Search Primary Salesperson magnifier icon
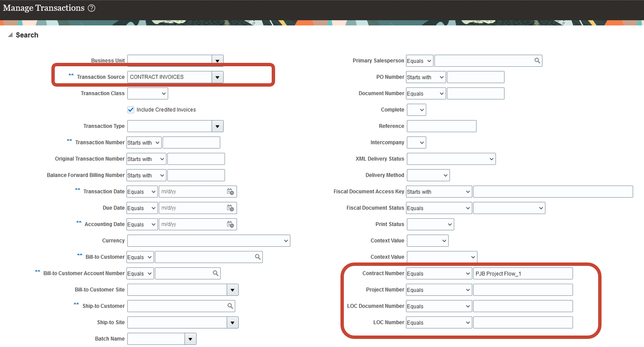Screen dimensions: 644x347 [537, 61]
